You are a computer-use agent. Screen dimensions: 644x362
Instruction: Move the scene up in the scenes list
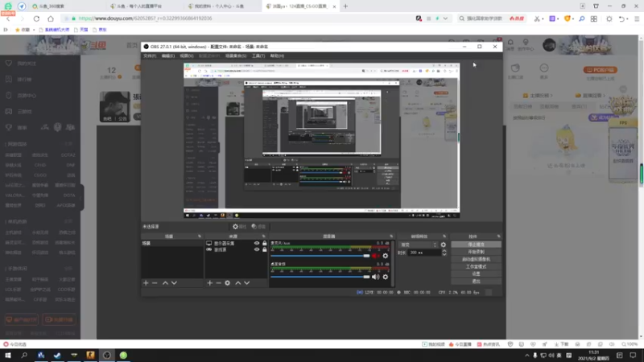165,283
